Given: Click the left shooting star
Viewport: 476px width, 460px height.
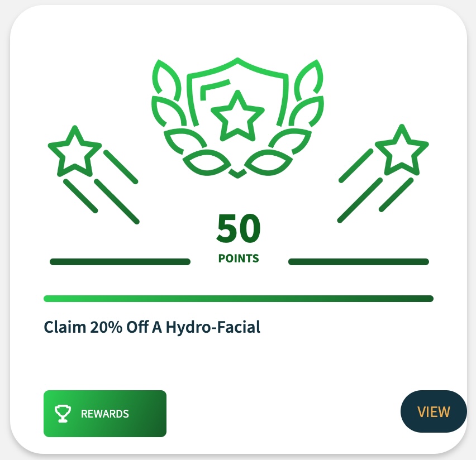Looking at the screenshot, I should coord(75,151).
